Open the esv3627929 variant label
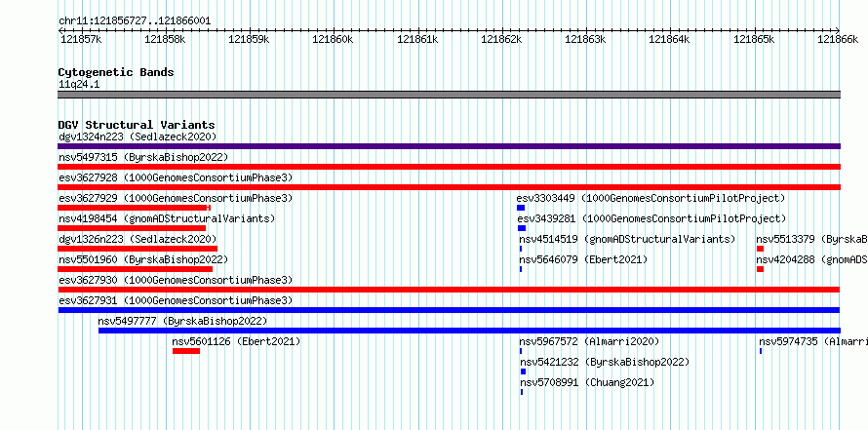Image resolution: width=868 pixels, height=430 pixels. point(176,198)
